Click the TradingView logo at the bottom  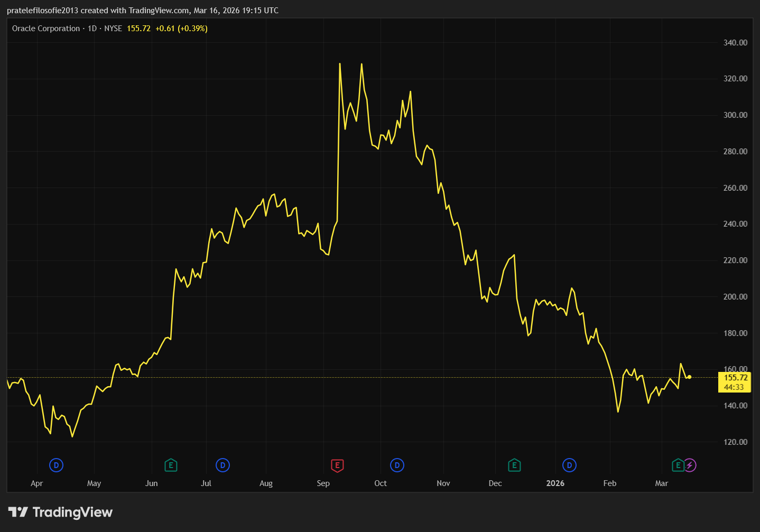[61, 512]
